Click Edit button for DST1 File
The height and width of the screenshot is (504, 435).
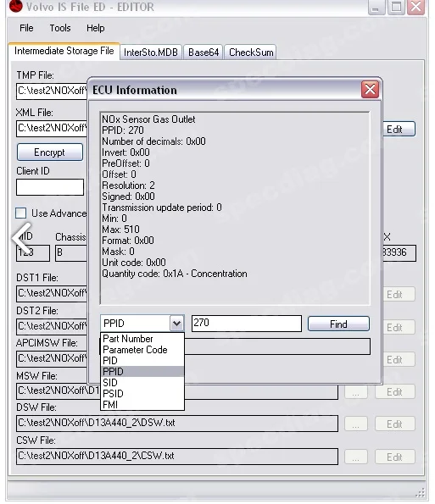click(399, 295)
